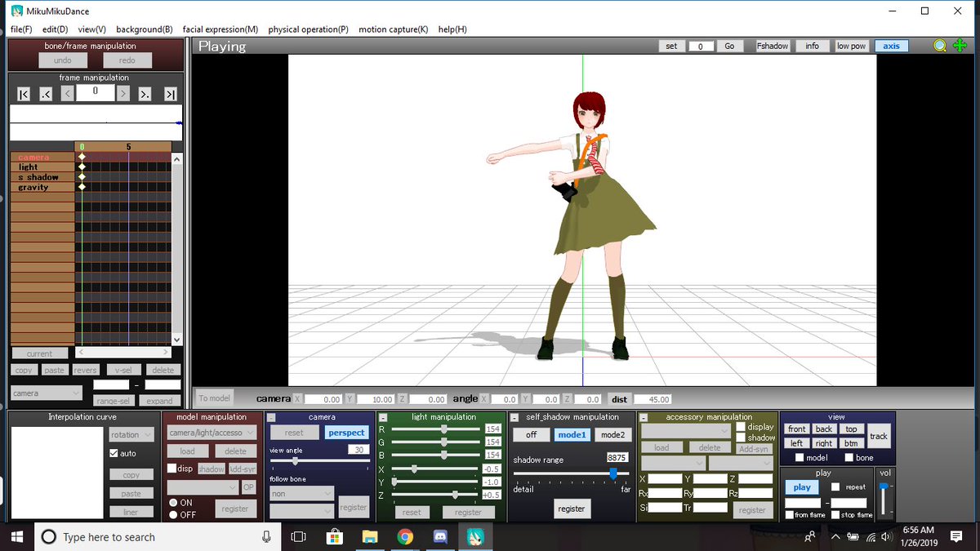Set view to front
Screen dimensions: 980x551
[797, 429]
